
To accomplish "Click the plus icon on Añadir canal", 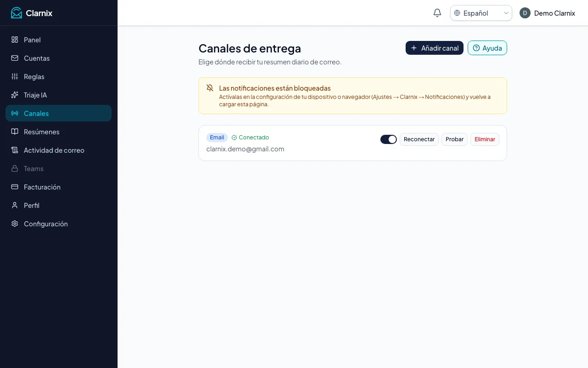I will (414, 48).
